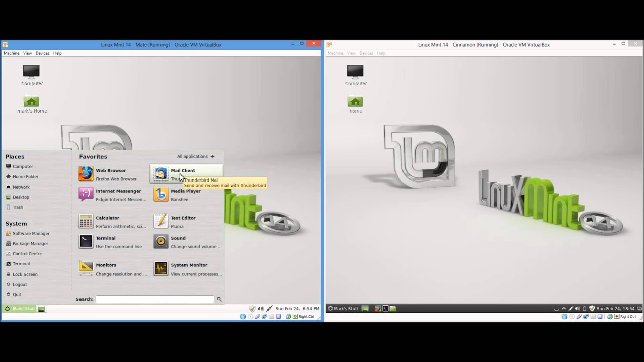
Task: Open Firefox Web Browser from Favorites
Action: pyautogui.click(x=111, y=174)
